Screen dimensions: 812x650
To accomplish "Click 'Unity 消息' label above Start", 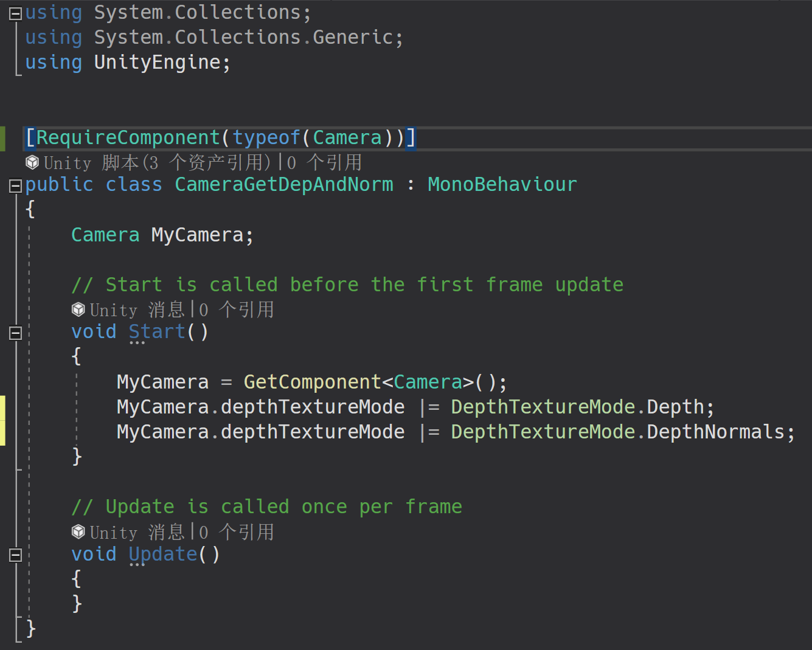I will [x=137, y=309].
